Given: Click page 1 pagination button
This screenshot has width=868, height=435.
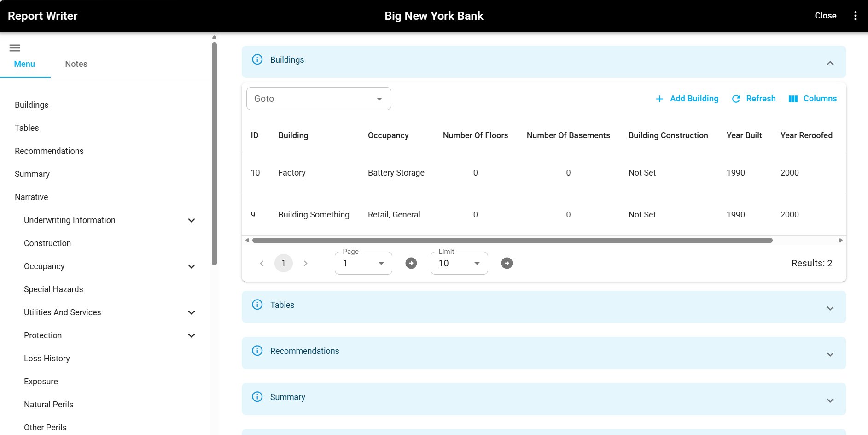Looking at the screenshot, I should pyautogui.click(x=284, y=263).
